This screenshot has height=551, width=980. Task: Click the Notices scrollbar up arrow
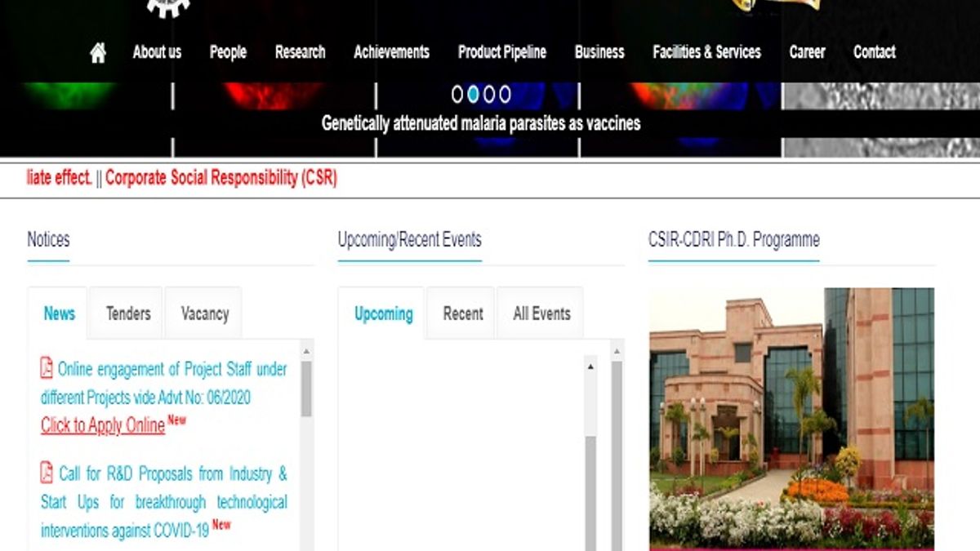pos(306,351)
